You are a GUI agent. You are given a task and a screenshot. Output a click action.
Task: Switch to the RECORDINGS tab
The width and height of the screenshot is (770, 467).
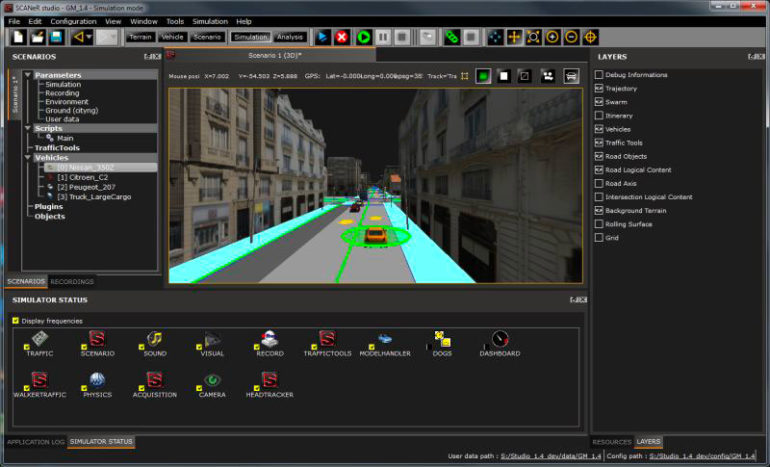coord(72,282)
